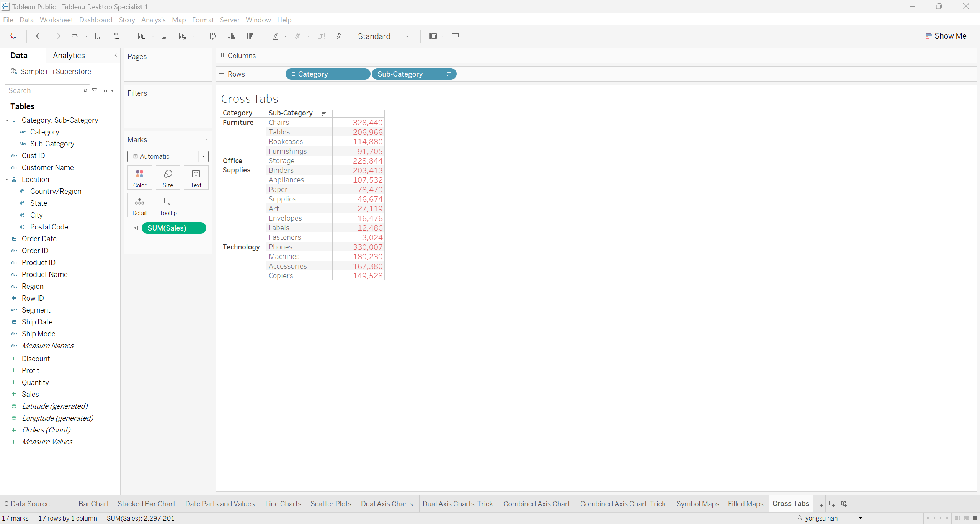This screenshot has width=980, height=524.
Task: Toggle the Show Me panel
Action: [x=946, y=36]
